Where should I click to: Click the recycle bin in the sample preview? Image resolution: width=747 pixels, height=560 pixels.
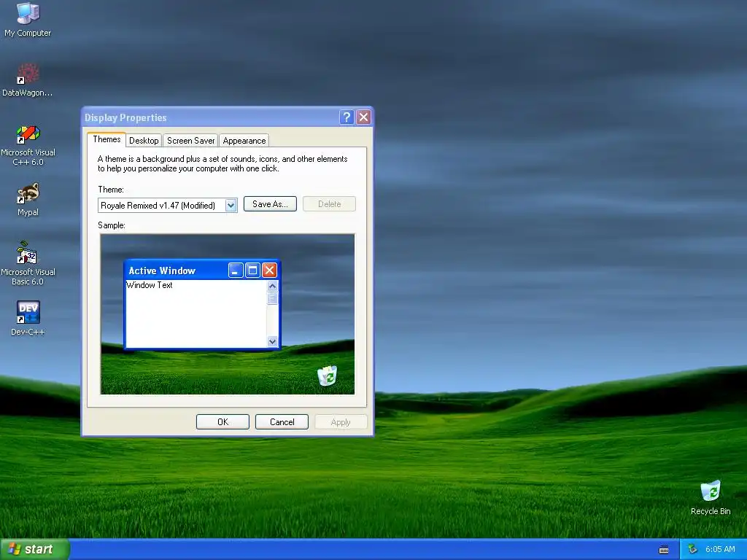pyautogui.click(x=328, y=376)
